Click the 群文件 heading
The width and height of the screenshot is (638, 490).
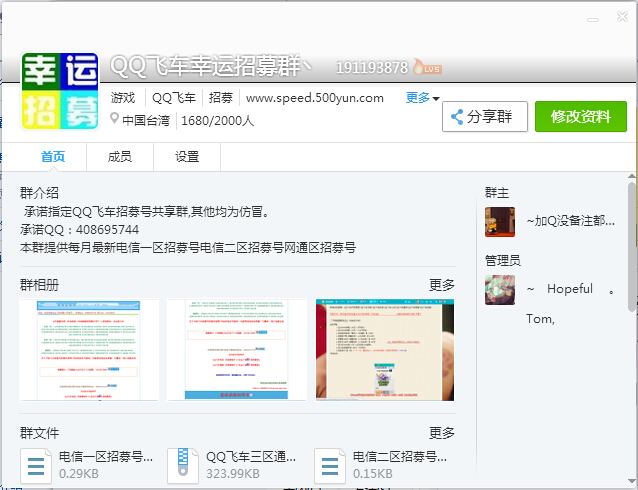[39, 433]
